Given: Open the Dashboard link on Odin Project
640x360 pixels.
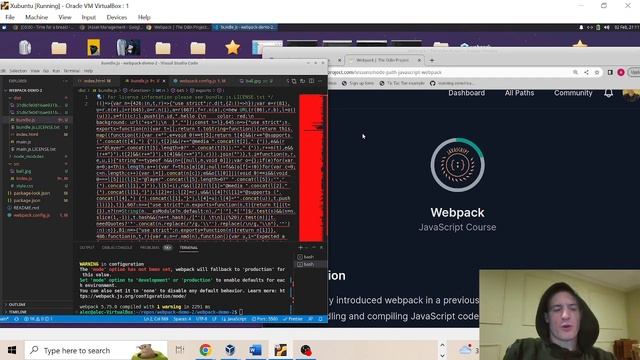Looking at the screenshot, I should coord(467,93).
